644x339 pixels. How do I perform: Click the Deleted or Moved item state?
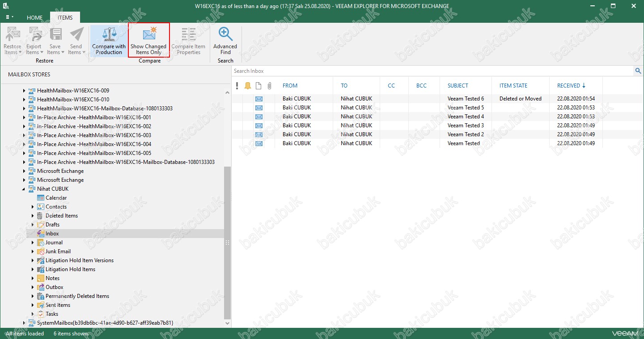pos(521,99)
